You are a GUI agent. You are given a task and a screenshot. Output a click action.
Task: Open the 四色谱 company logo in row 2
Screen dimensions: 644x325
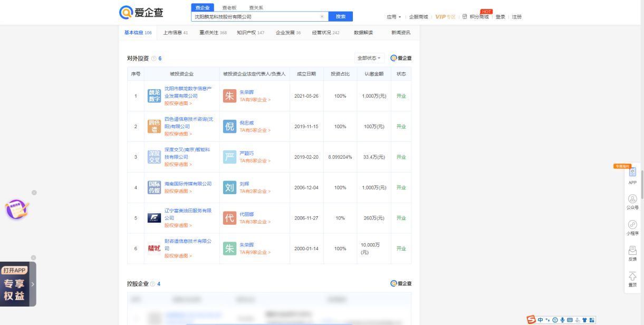click(153, 127)
